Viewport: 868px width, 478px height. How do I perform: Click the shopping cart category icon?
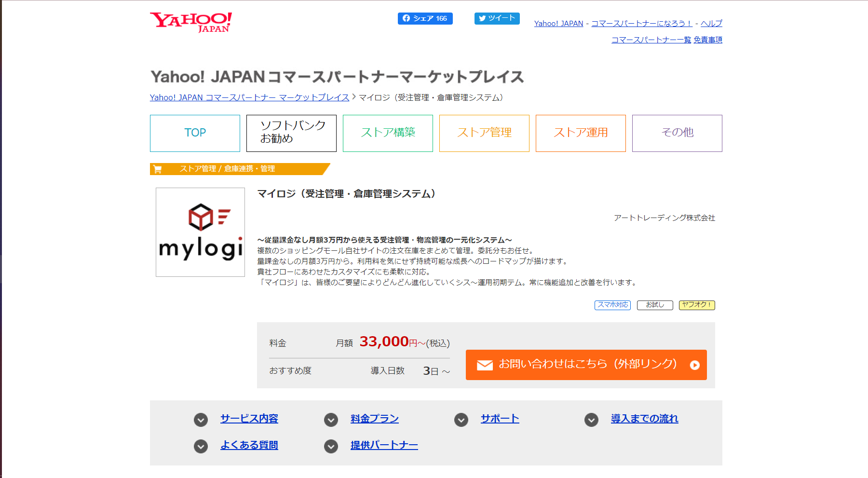pyautogui.click(x=158, y=169)
